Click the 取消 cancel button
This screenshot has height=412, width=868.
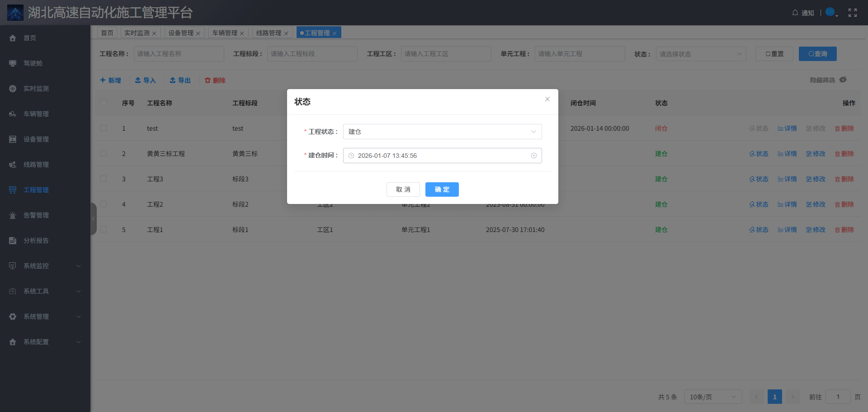[403, 189]
